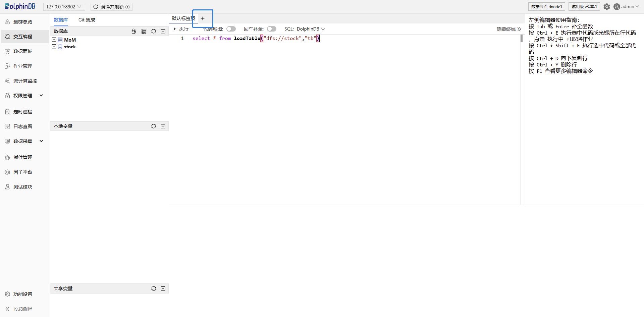
Task: Refresh the local variables panel
Action: pyautogui.click(x=154, y=126)
